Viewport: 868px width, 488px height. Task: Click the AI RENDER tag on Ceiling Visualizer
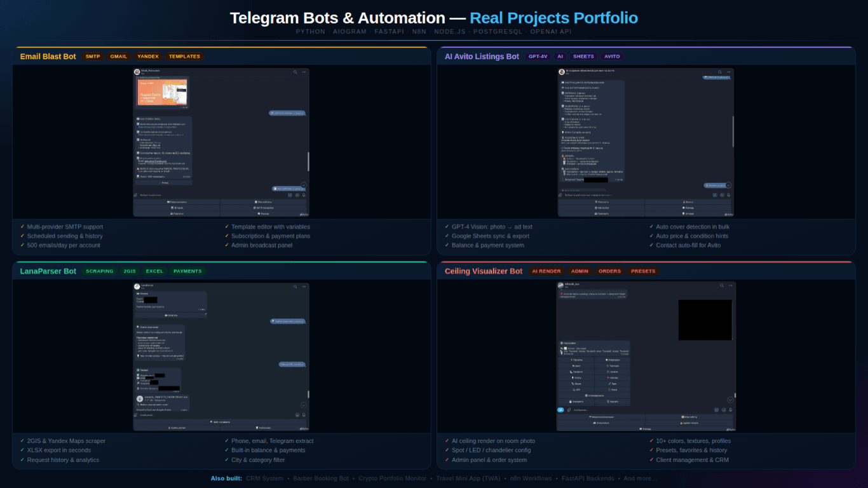pos(547,271)
